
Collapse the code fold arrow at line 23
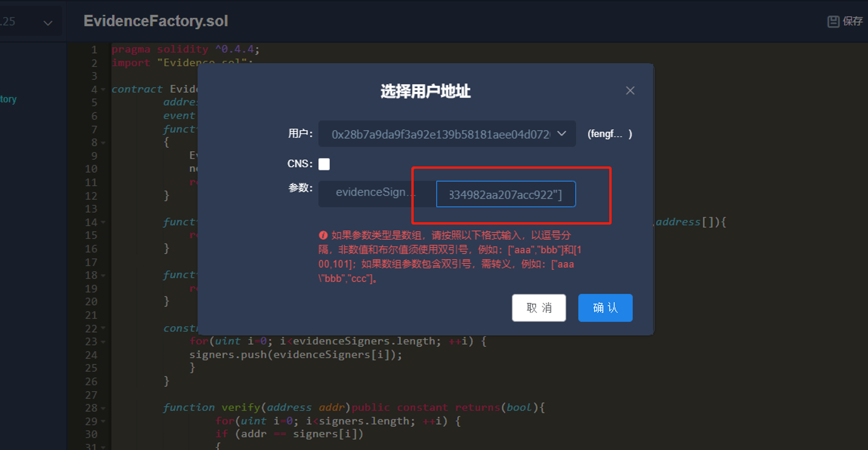103,342
